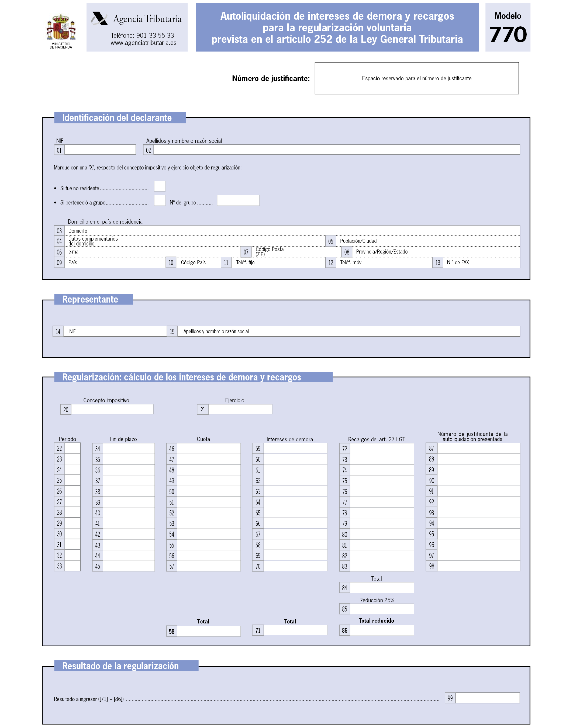This screenshot has height=728, width=573.
Task: Click the 'Regularización: cálculo de los intereses' header
Action: tap(194, 377)
